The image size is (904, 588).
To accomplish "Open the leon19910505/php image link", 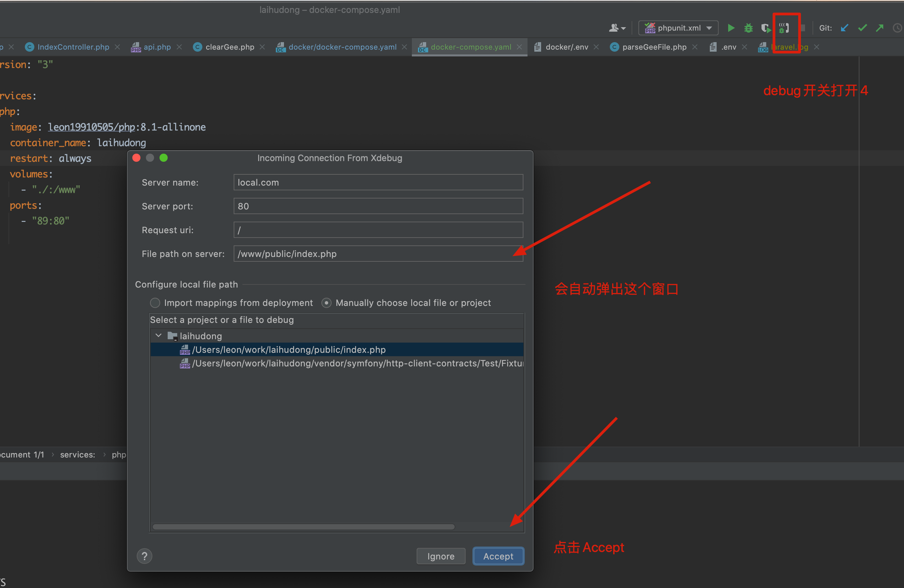I will 91,127.
